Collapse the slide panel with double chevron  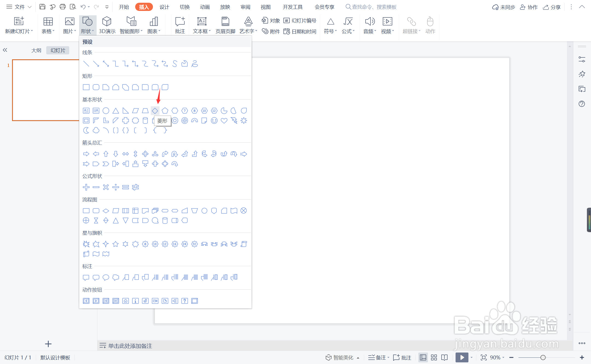click(5, 50)
